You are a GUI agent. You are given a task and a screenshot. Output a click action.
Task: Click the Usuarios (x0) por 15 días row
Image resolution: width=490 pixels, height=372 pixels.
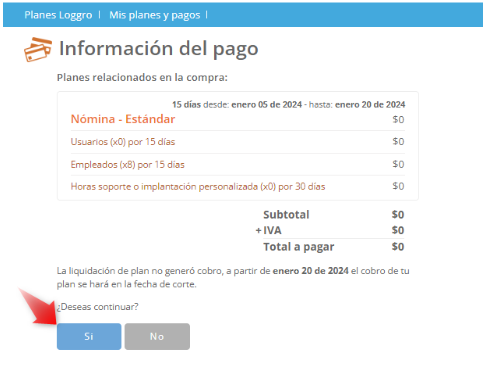tap(238, 142)
